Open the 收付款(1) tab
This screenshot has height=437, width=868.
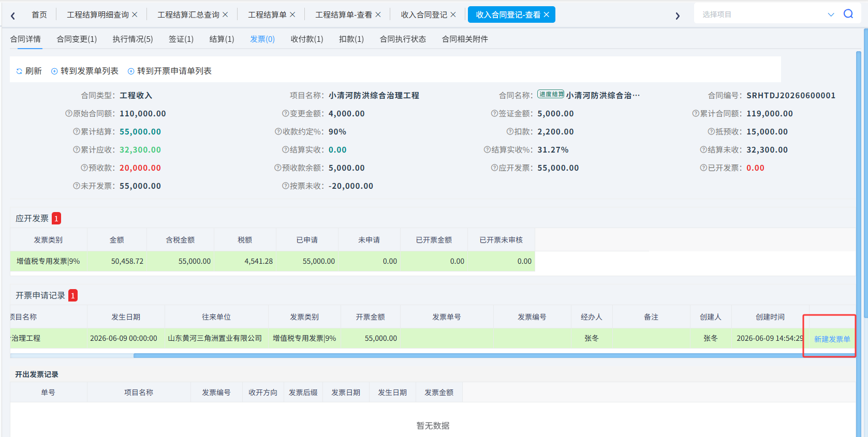307,39
